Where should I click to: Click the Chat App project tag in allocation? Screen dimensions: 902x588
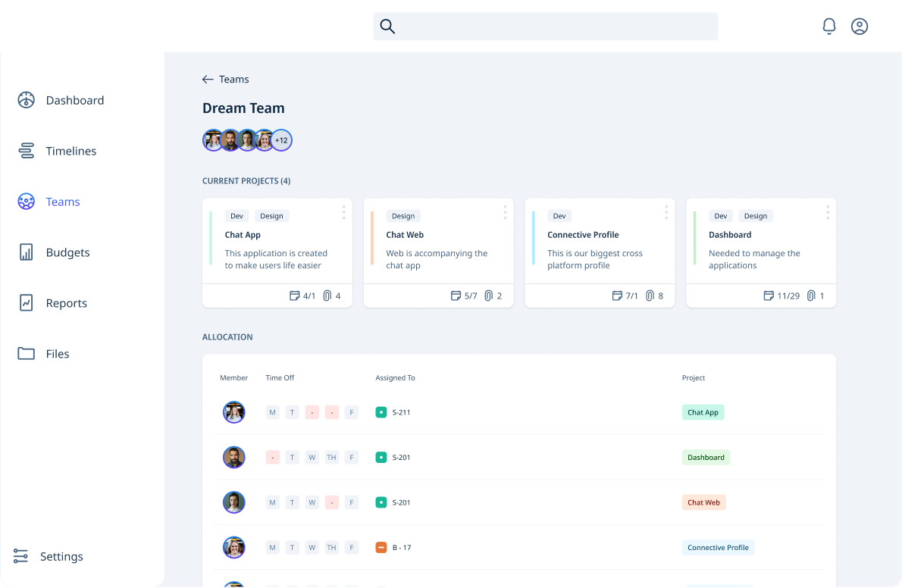coord(703,412)
